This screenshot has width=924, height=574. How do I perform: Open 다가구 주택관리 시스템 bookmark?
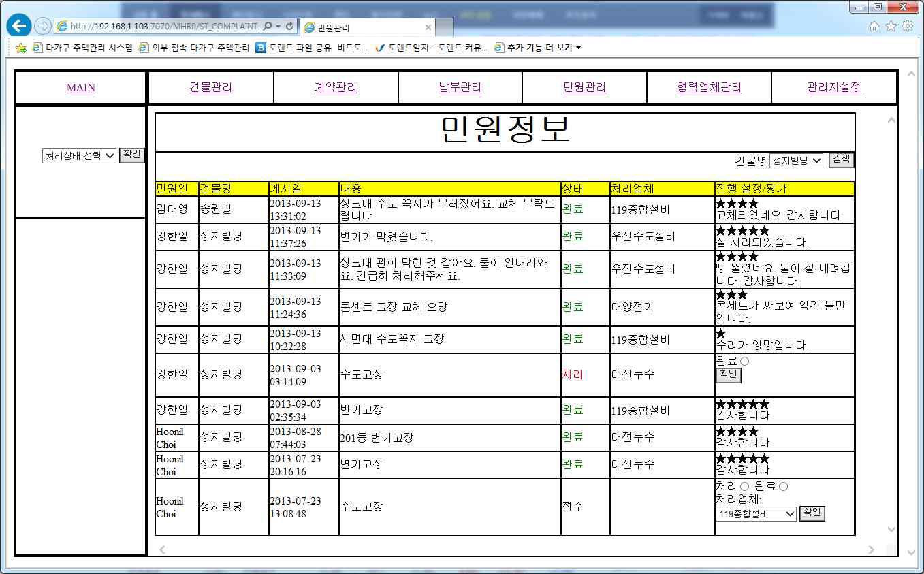point(82,48)
